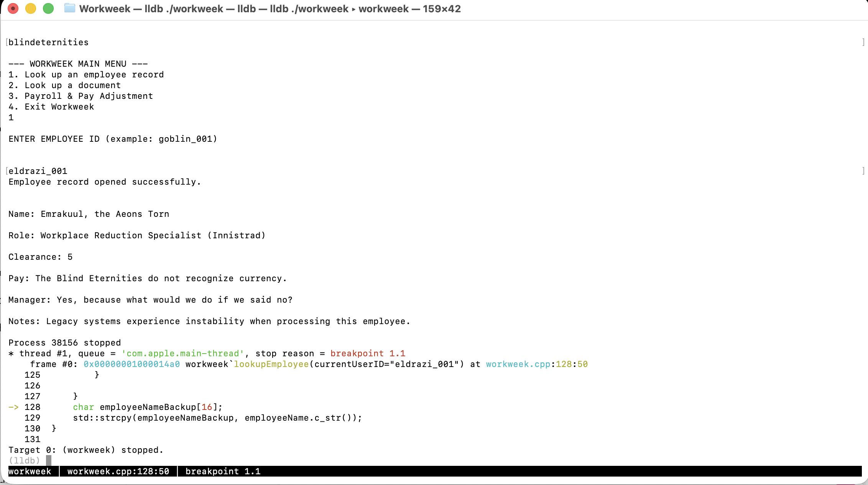Click source line 127 closing brace
This screenshot has height=485, width=868.
(x=76, y=396)
